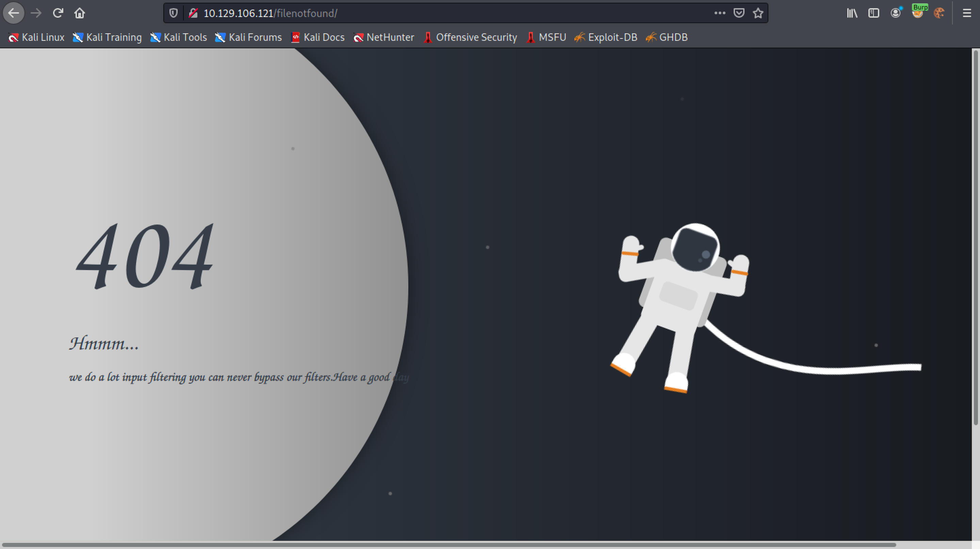This screenshot has height=549, width=980.
Task: Click the 'Hmmm...' text
Action: pos(104,343)
